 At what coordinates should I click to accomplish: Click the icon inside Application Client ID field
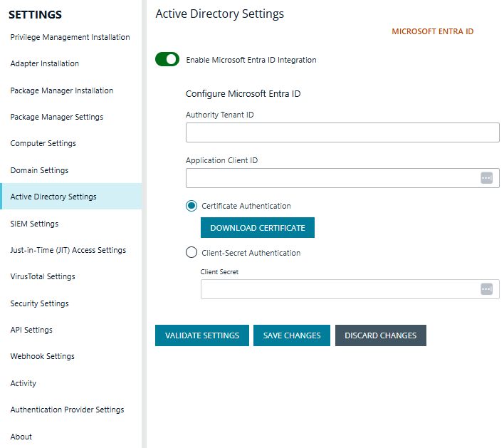point(486,178)
